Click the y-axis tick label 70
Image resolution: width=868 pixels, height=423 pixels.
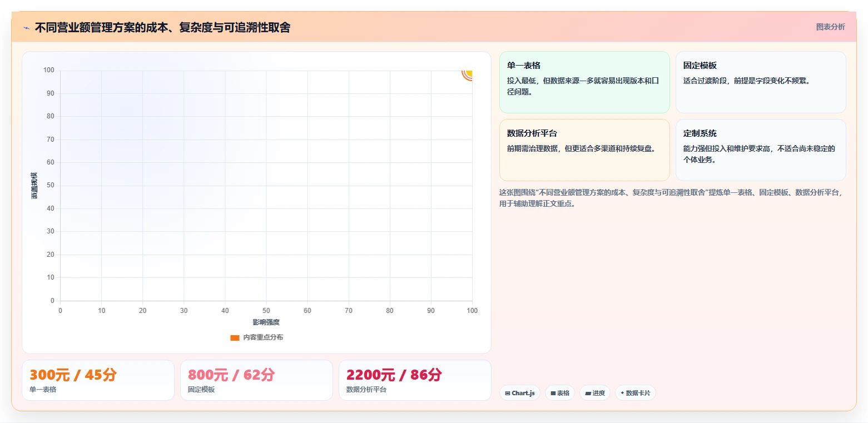(x=51, y=140)
